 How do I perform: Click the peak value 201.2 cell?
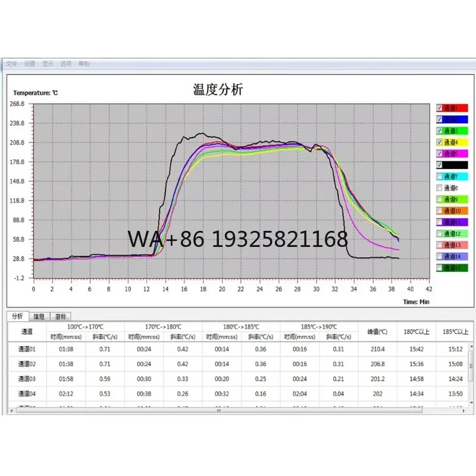point(377,379)
